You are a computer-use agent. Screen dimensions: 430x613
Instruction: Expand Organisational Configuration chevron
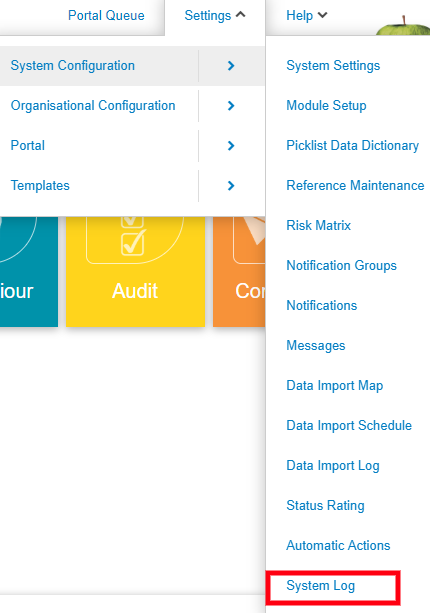[231, 106]
